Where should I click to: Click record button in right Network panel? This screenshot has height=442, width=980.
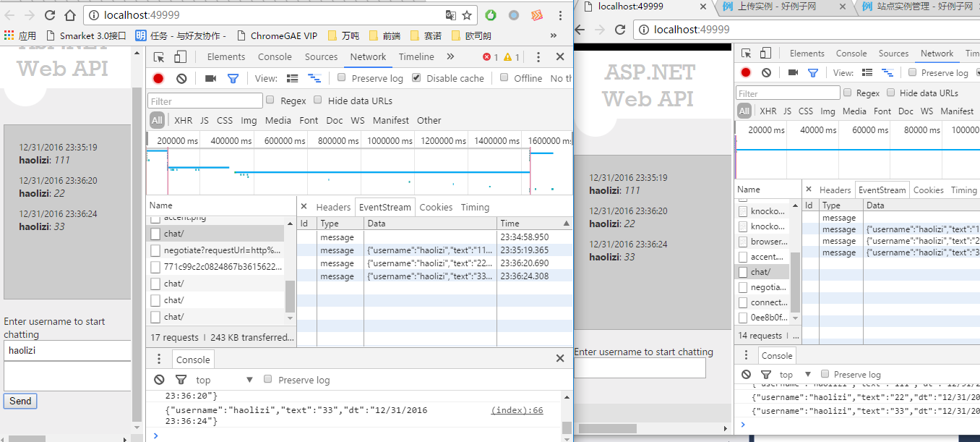(746, 72)
